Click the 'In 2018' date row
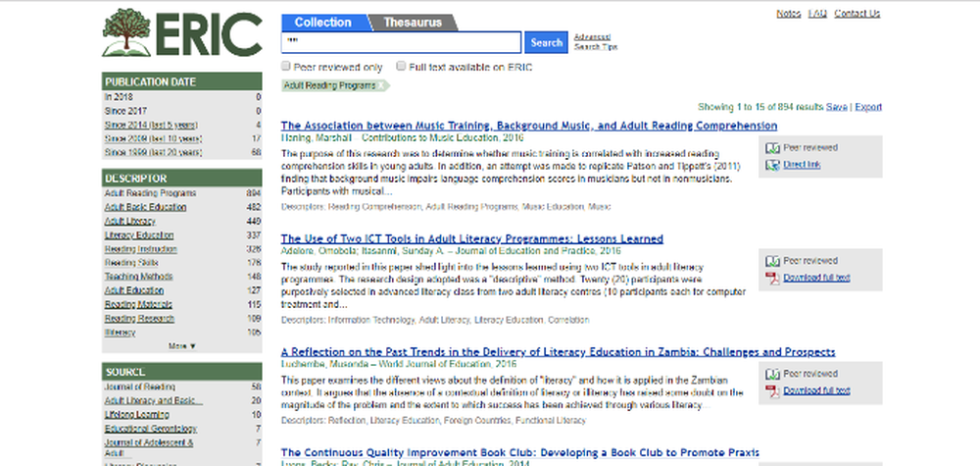980x466 pixels. coord(182,97)
